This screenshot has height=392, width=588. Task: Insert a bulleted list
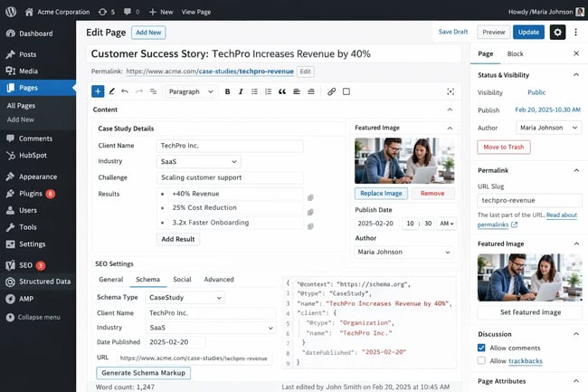(x=254, y=91)
